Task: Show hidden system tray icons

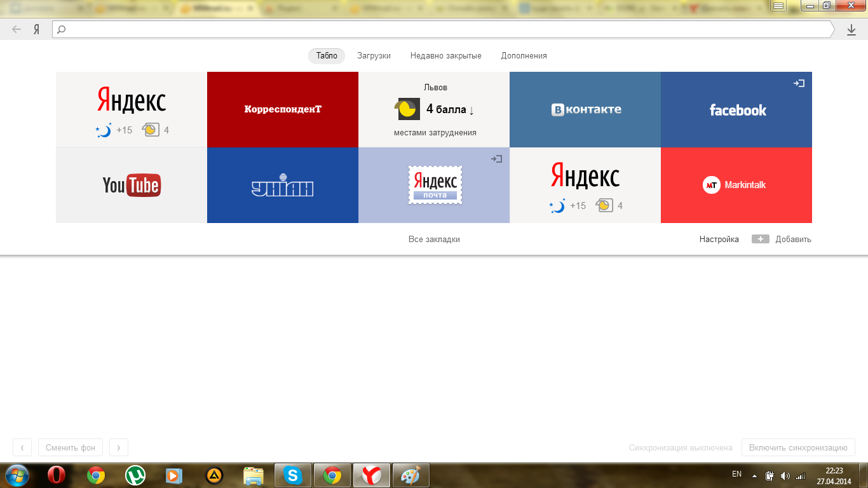Action: coord(754,475)
